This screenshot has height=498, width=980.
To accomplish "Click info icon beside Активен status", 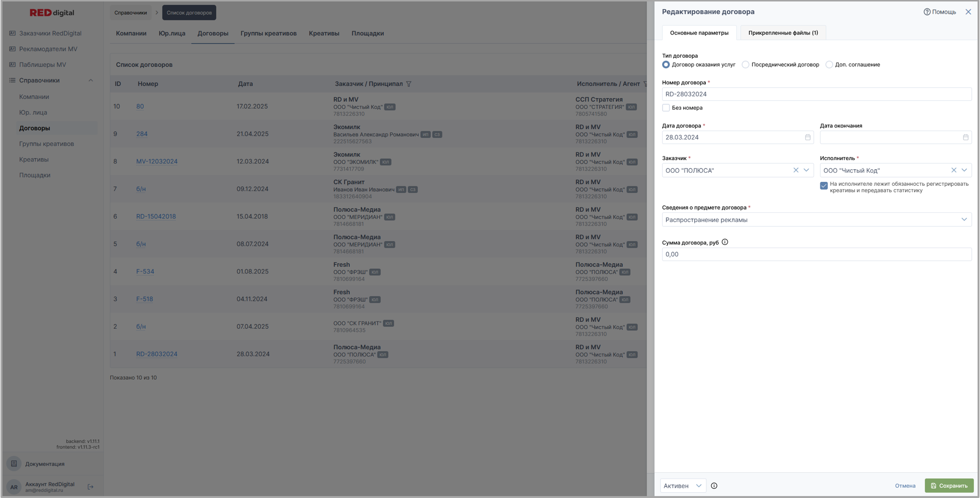I will click(x=714, y=486).
